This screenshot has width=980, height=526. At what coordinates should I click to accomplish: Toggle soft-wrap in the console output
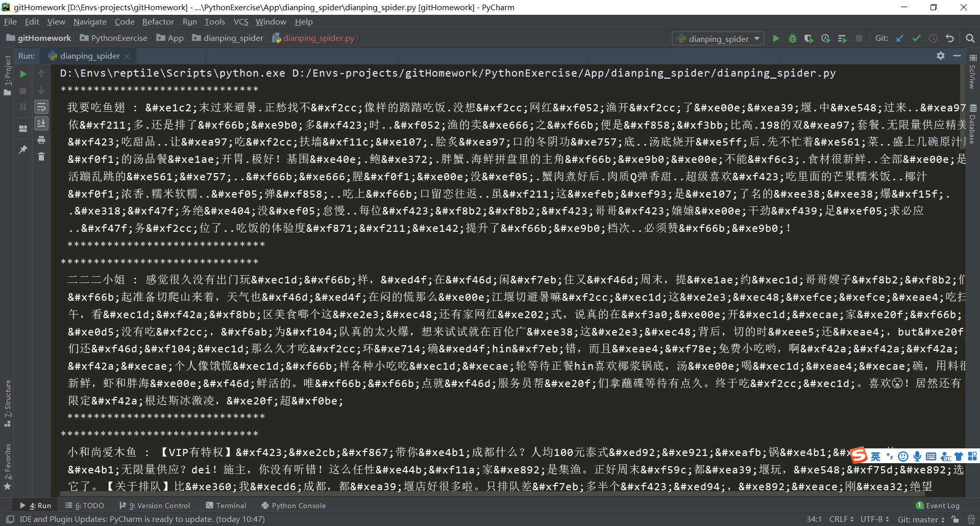pyautogui.click(x=41, y=107)
